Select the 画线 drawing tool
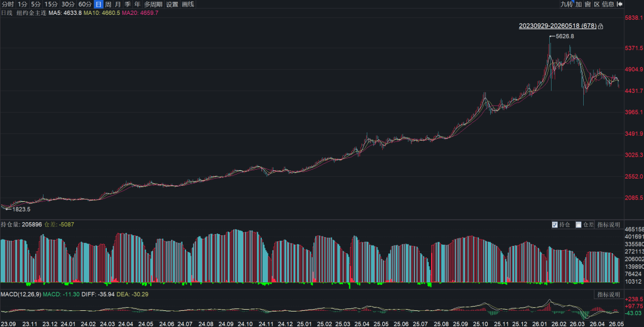This screenshot has height=327, width=644. click(188, 4)
